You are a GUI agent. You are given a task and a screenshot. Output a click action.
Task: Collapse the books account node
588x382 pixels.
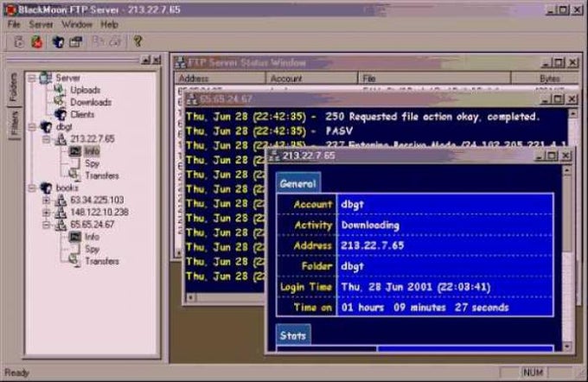pyautogui.click(x=32, y=188)
